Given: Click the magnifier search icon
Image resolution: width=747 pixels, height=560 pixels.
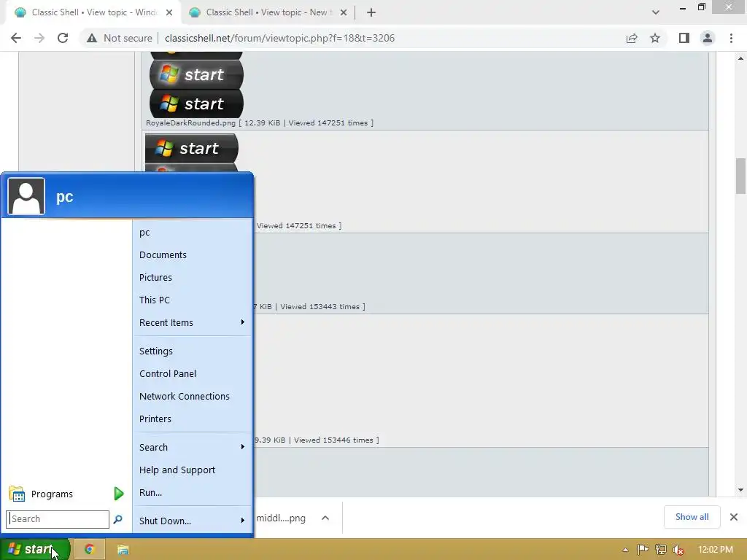Looking at the screenshot, I should 117,519.
